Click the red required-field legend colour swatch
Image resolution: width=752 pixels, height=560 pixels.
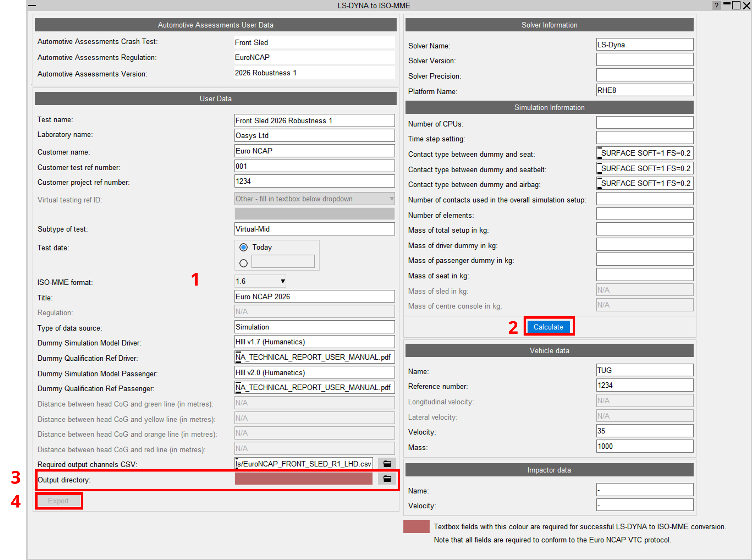pos(416,527)
